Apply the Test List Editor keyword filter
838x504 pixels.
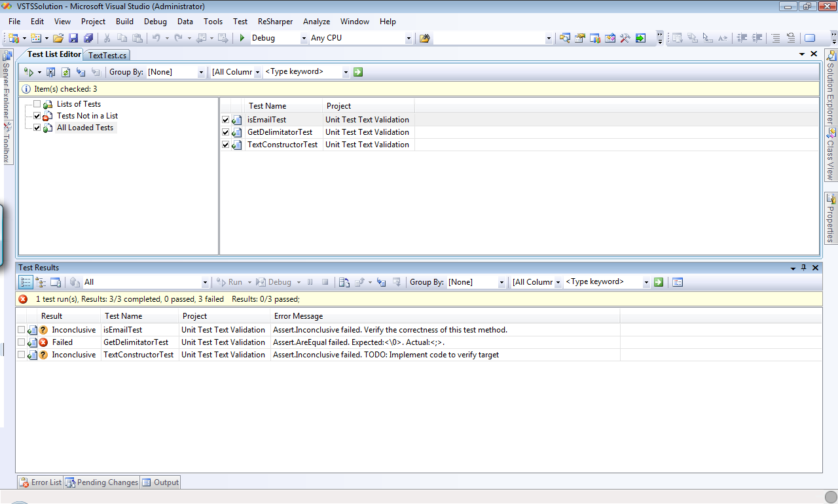click(358, 72)
